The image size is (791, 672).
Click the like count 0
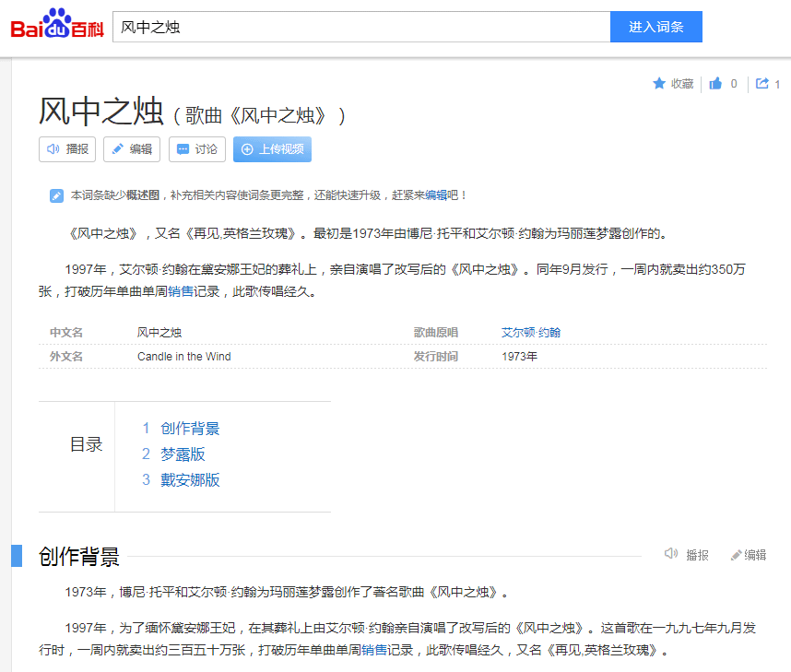[x=734, y=84]
